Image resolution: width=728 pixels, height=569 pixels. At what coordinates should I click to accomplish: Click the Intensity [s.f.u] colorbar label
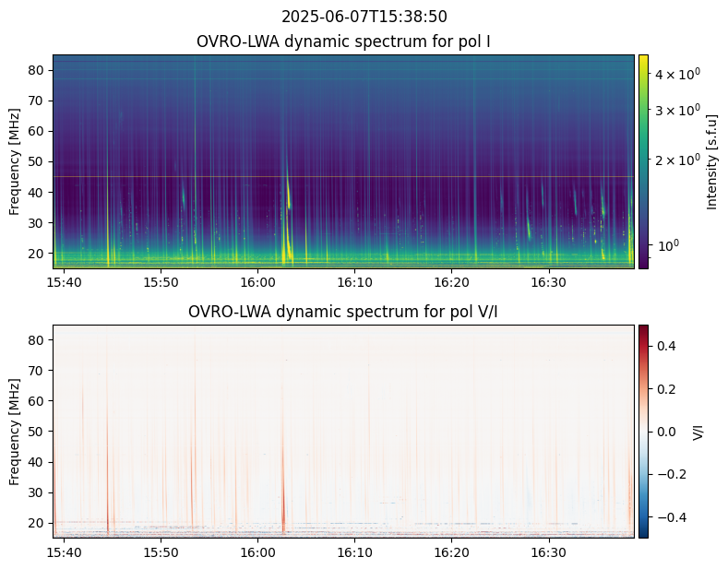click(712, 161)
